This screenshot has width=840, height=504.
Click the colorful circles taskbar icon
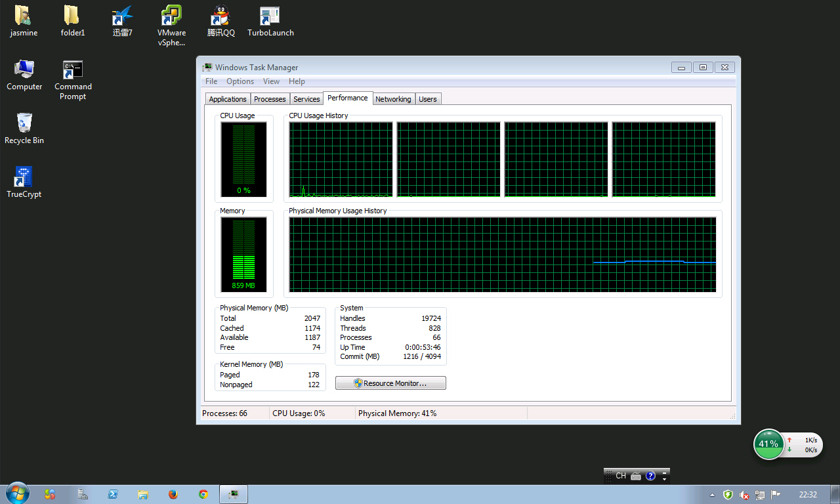(50, 494)
